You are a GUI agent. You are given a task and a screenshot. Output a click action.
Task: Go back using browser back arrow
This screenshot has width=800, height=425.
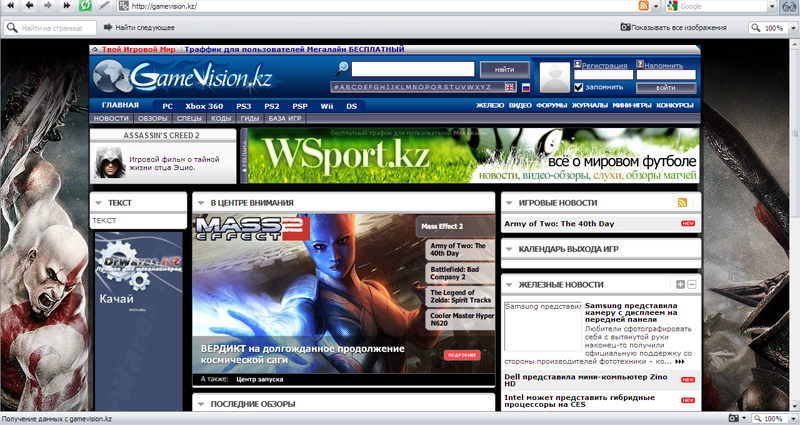tap(30, 6)
